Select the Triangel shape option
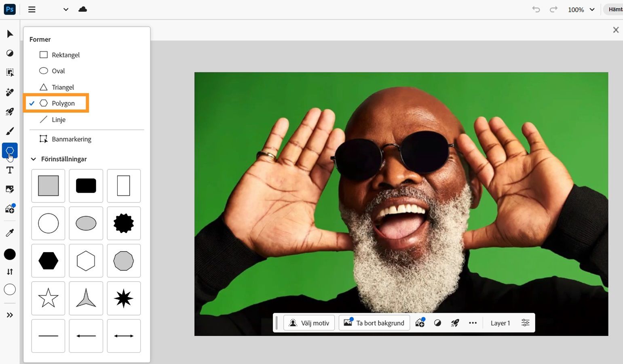This screenshot has width=623, height=364. pyautogui.click(x=63, y=87)
